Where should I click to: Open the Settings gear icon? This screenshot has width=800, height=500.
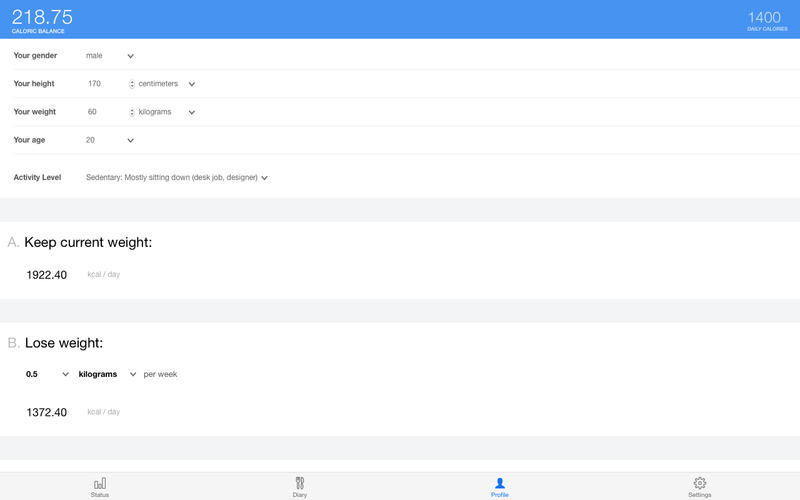coord(700,483)
